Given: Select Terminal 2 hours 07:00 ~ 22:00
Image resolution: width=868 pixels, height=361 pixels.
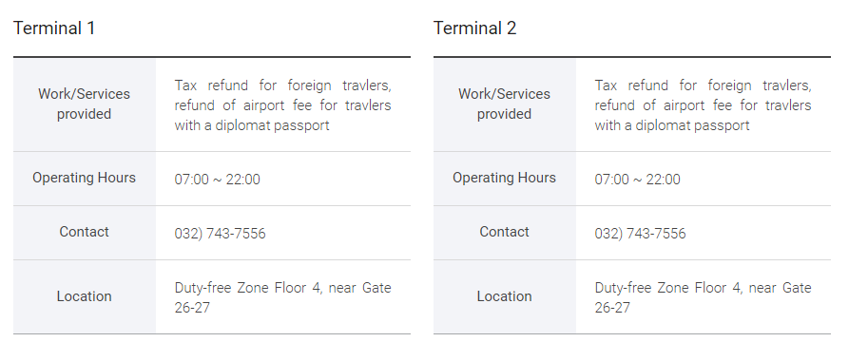Looking at the screenshot, I should coord(637,180).
